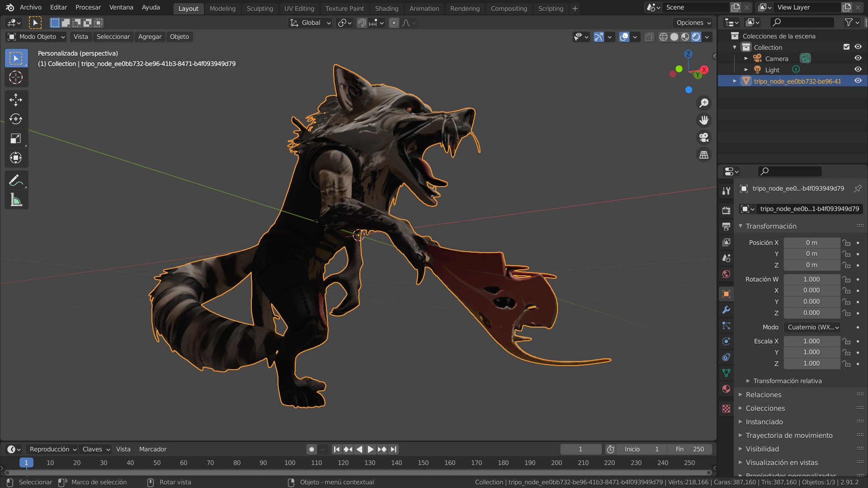The image size is (868, 488).
Task: Click the Opciones button
Action: [x=693, y=23]
